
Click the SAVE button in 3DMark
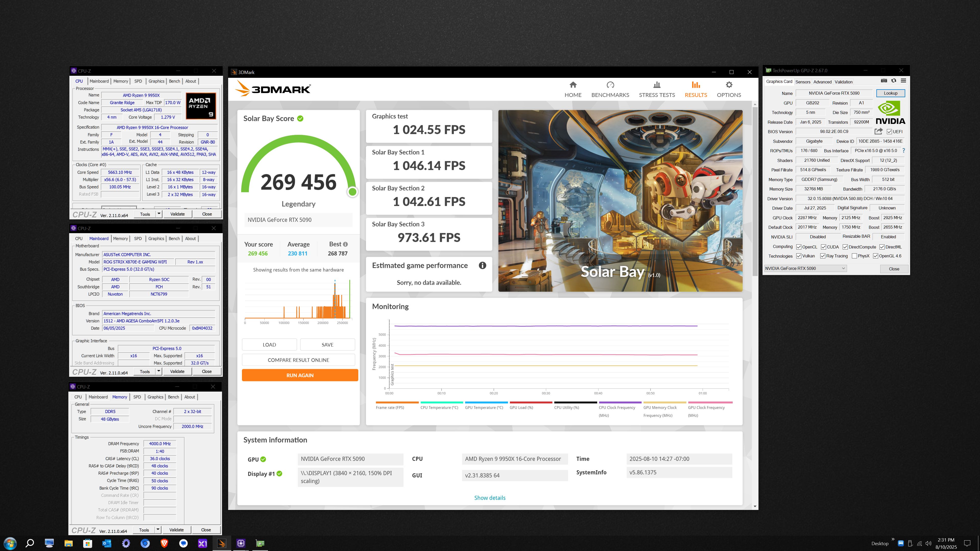(327, 345)
